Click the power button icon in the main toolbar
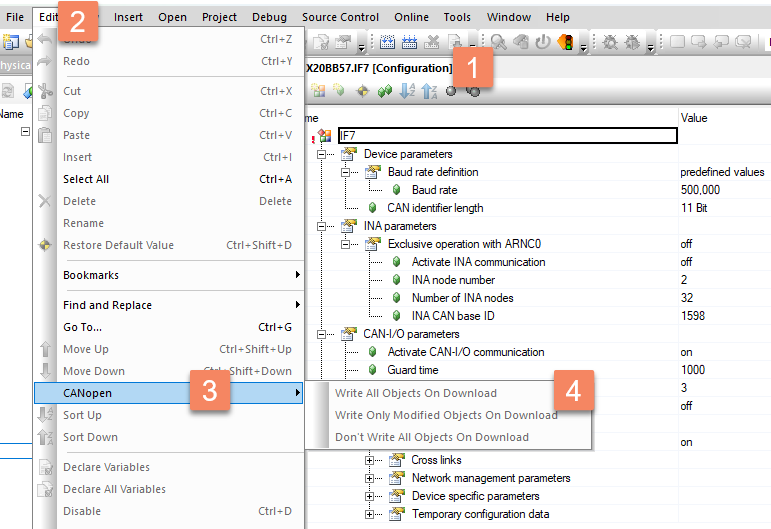This screenshot has width=771, height=529. 543,42
